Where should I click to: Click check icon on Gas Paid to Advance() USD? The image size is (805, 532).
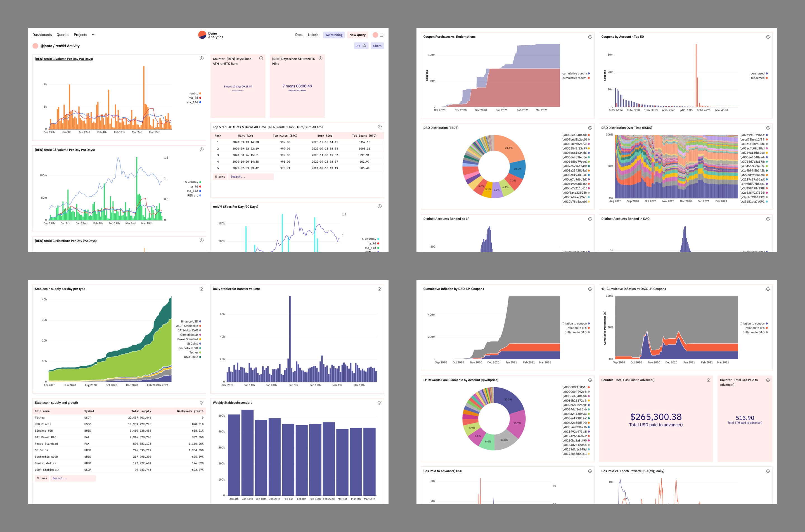click(x=590, y=471)
